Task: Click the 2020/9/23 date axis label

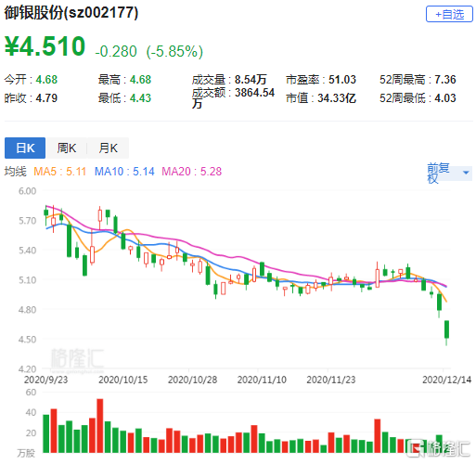Action: 45,380
